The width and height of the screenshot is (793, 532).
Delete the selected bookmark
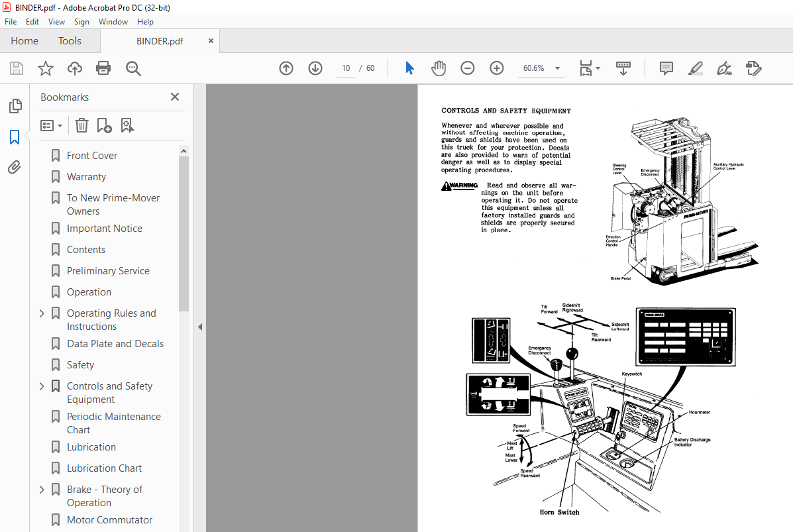tap(81, 125)
